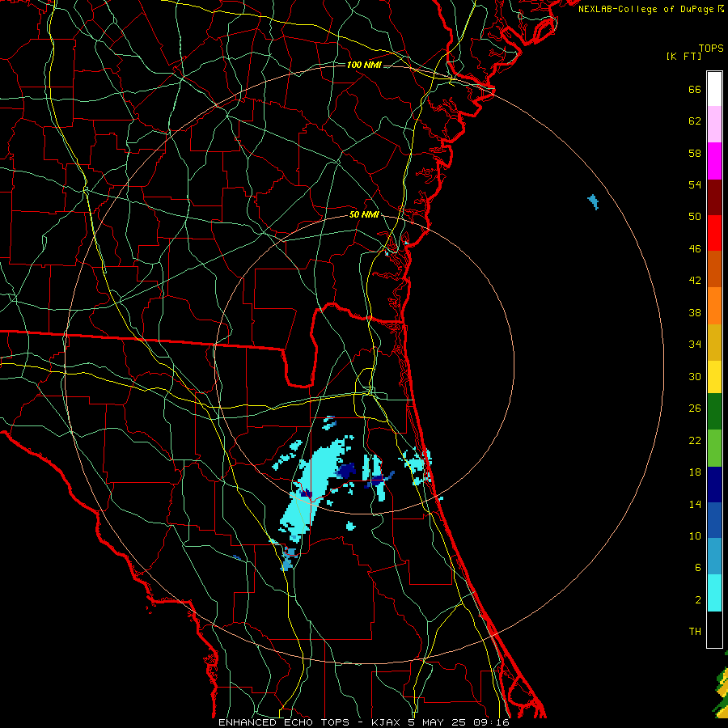Pick the bright yellow legend swatch
728x728 pixels.
(x=714, y=376)
